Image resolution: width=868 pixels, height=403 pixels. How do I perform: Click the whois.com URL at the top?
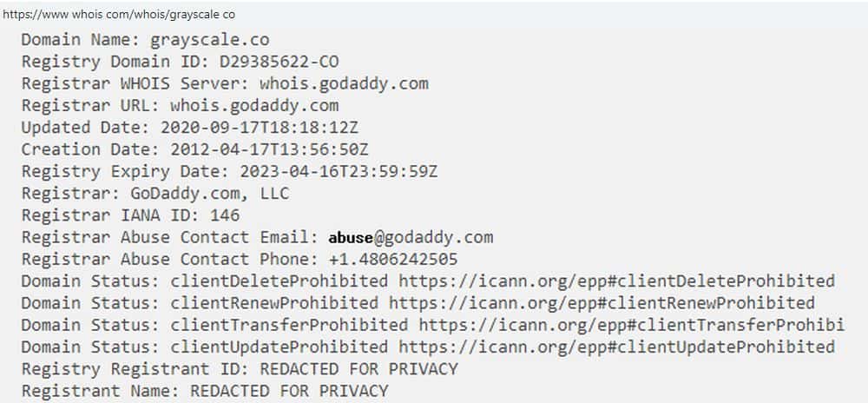pos(119,15)
